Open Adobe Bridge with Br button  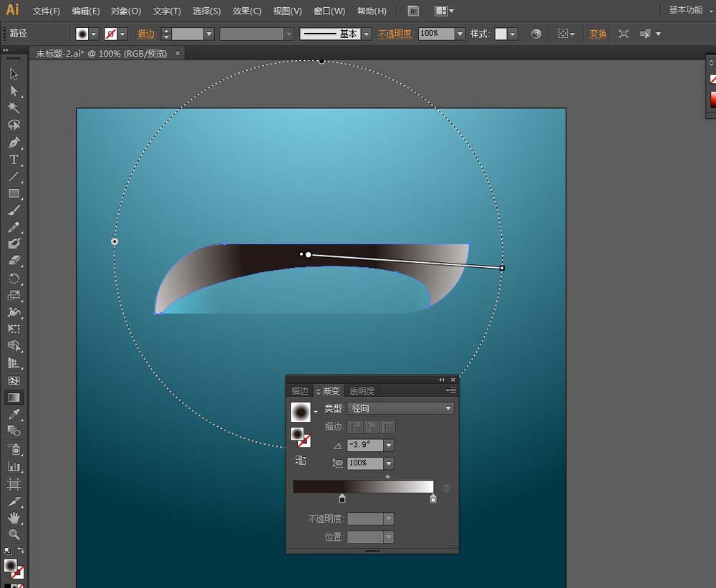tap(413, 11)
